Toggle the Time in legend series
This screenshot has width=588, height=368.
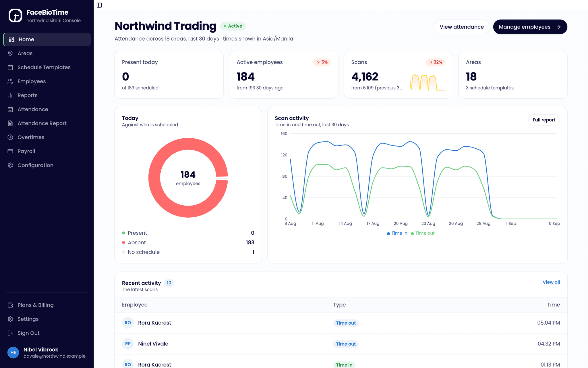pos(397,233)
